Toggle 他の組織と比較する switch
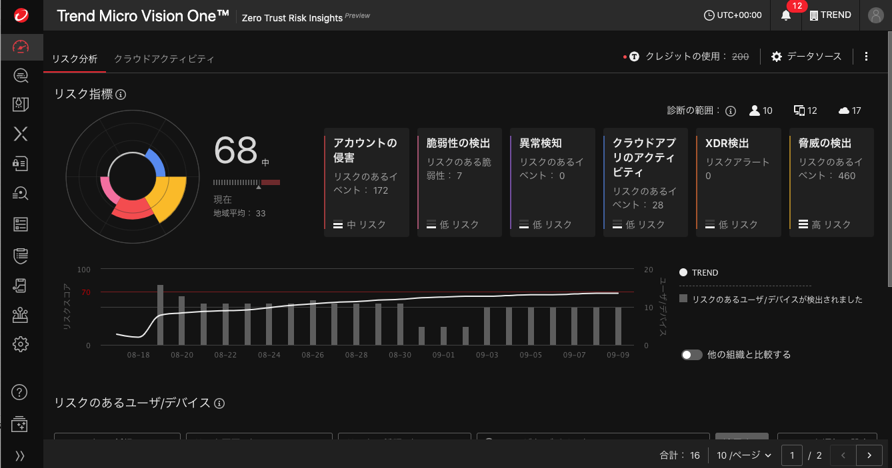892x468 pixels. point(691,355)
